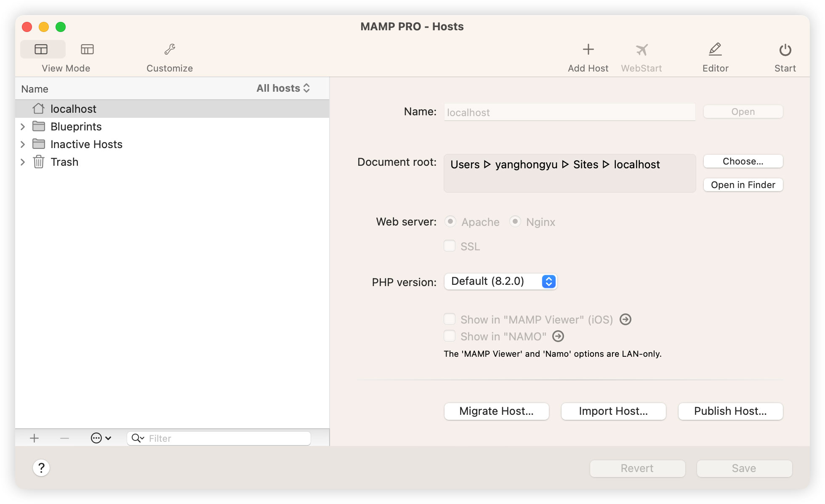Open the ellipsis action menu below host list
Image resolution: width=825 pixels, height=504 pixels.
tap(101, 438)
